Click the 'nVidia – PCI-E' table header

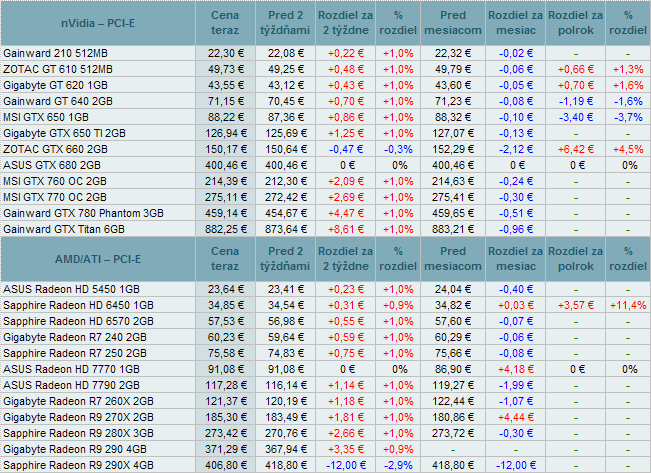tap(98, 23)
